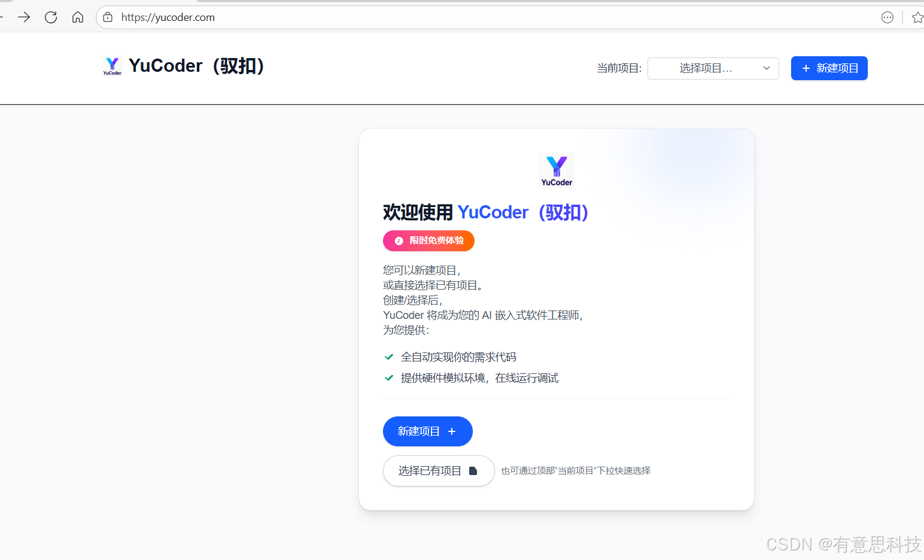The height and width of the screenshot is (560, 924).
Task: Click the 全自动实现你的需求代码 item
Action: pos(458,357)
